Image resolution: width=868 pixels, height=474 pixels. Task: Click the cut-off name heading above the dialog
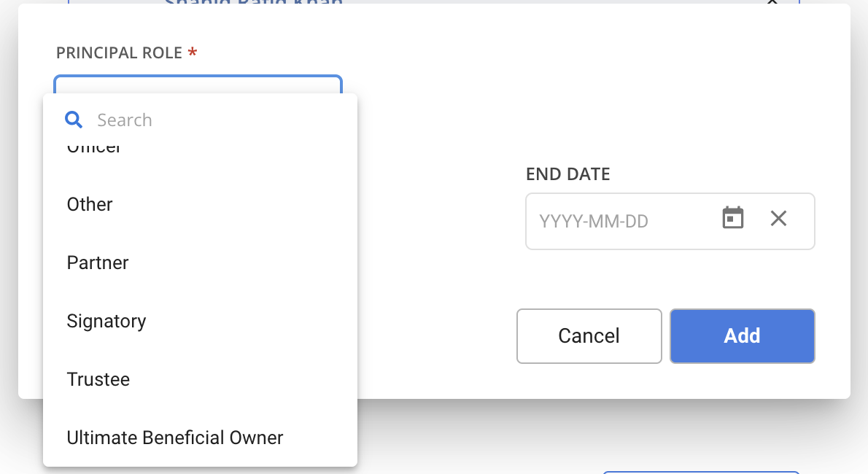pos(254,2)
